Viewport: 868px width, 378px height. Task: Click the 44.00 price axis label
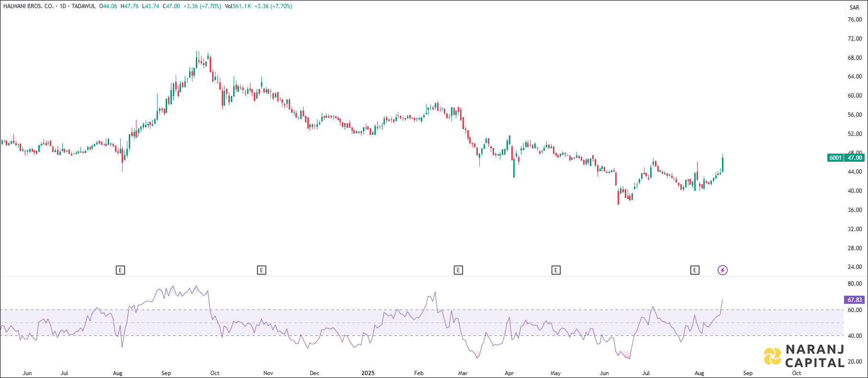tap(855, 172)
